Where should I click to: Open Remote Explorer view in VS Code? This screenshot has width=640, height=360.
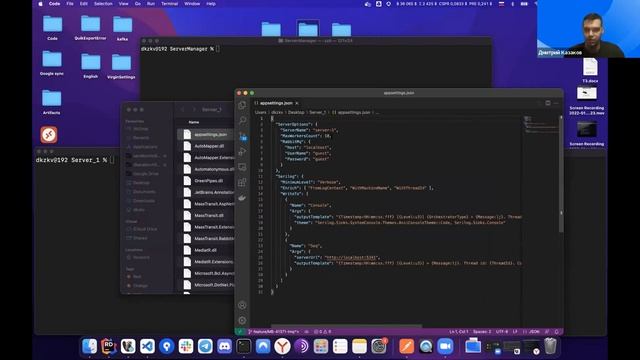pos(242,167)
